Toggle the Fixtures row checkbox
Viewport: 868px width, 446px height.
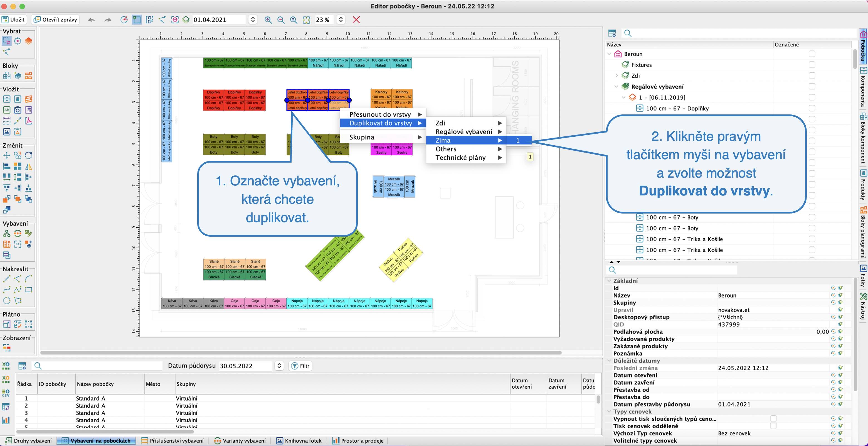[812, 65]
